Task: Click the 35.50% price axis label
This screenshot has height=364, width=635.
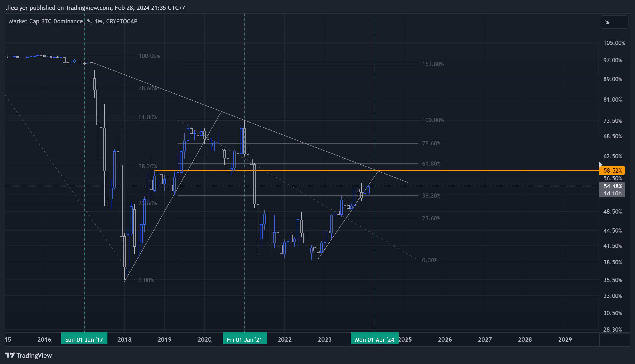Action: (613, 280)
